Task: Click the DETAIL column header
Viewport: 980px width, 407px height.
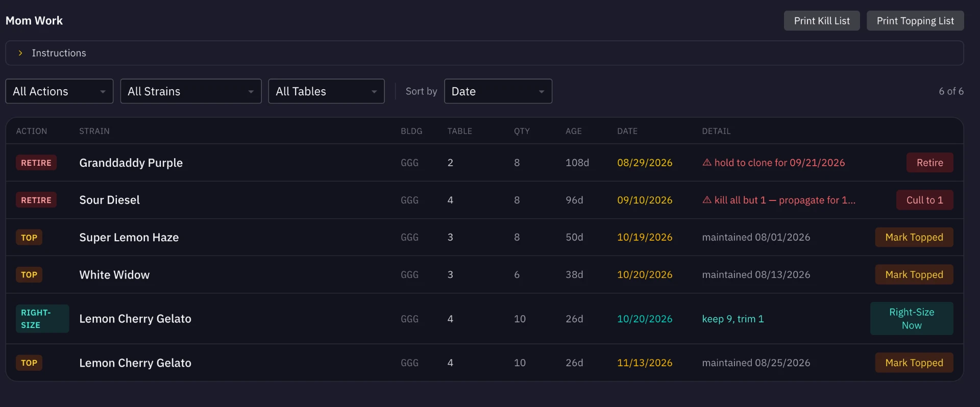Action: click(x=716, y=131)
